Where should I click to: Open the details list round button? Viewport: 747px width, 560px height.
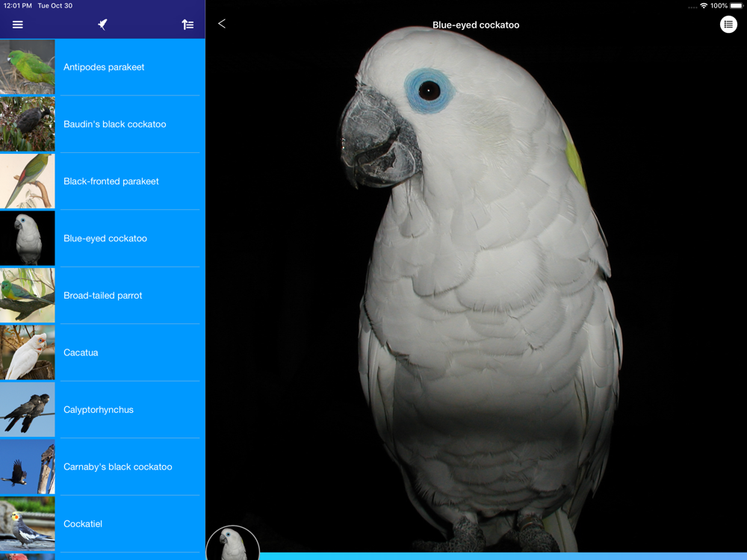pos(728,25)
